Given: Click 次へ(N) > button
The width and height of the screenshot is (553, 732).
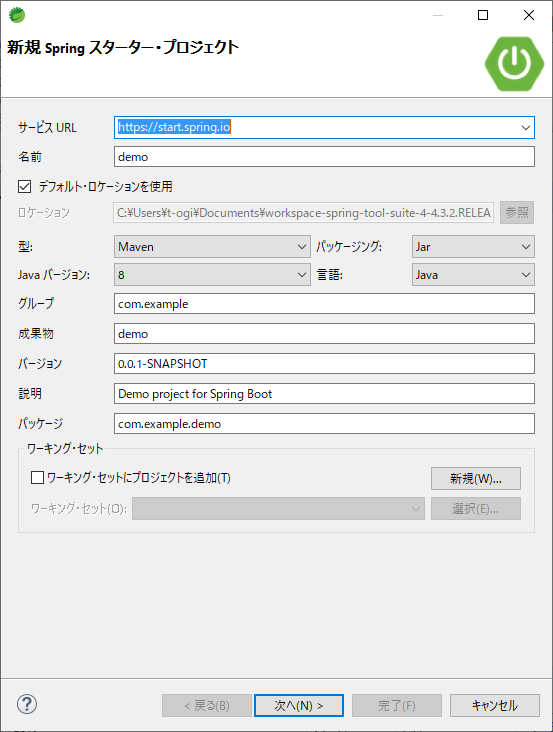Looking at the screenshot, I should coord(299,705).
